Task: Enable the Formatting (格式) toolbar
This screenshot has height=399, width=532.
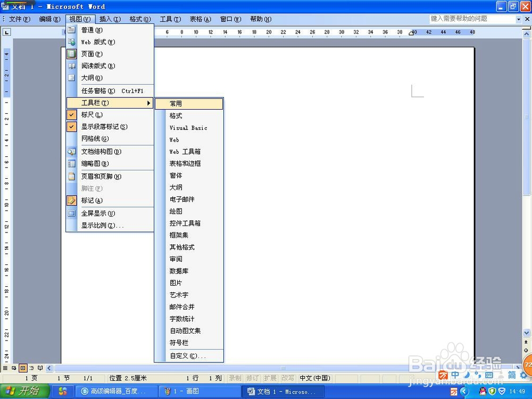Action: [x=189, y=115]
